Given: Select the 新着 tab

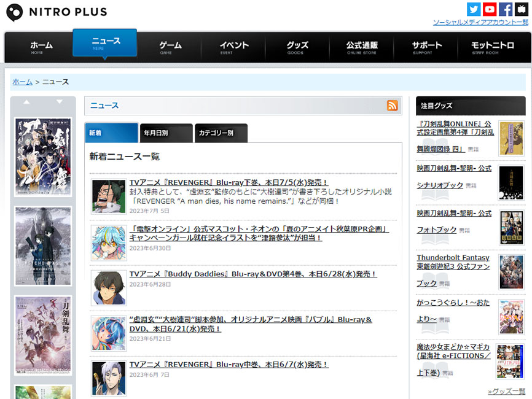Looking at the screenshot, I should [112, 133].
